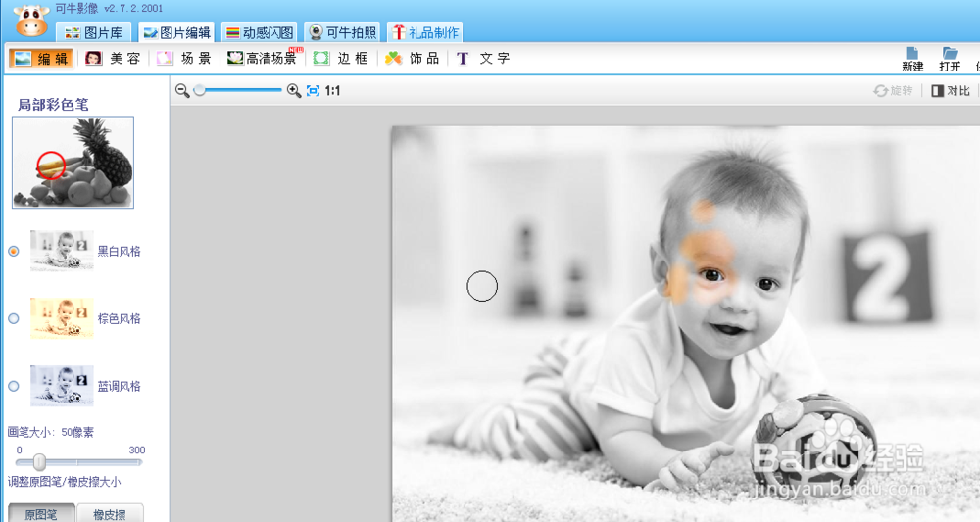Viewport: 980px width, 522px height.
Task: Set zoom to 1:1 actual size
Action: (x=332, y=90)
